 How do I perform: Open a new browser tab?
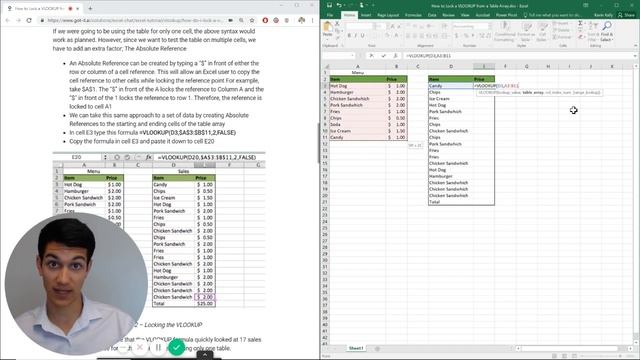[90, 8]
